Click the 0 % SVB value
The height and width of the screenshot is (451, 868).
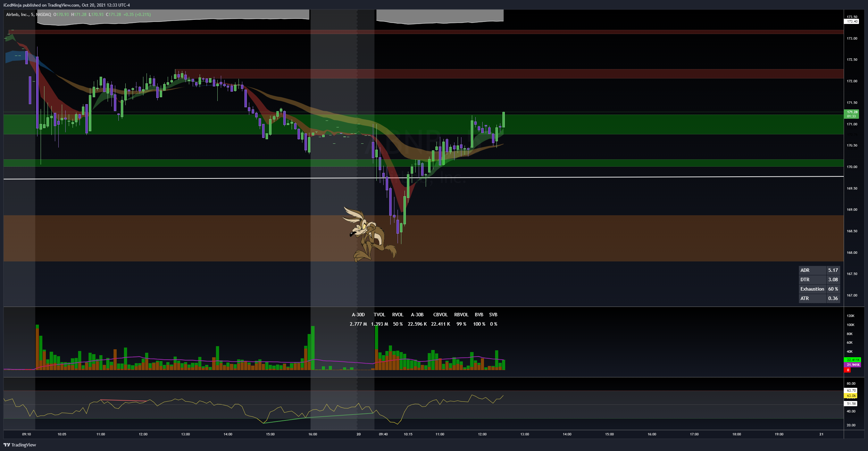point(494,324)
